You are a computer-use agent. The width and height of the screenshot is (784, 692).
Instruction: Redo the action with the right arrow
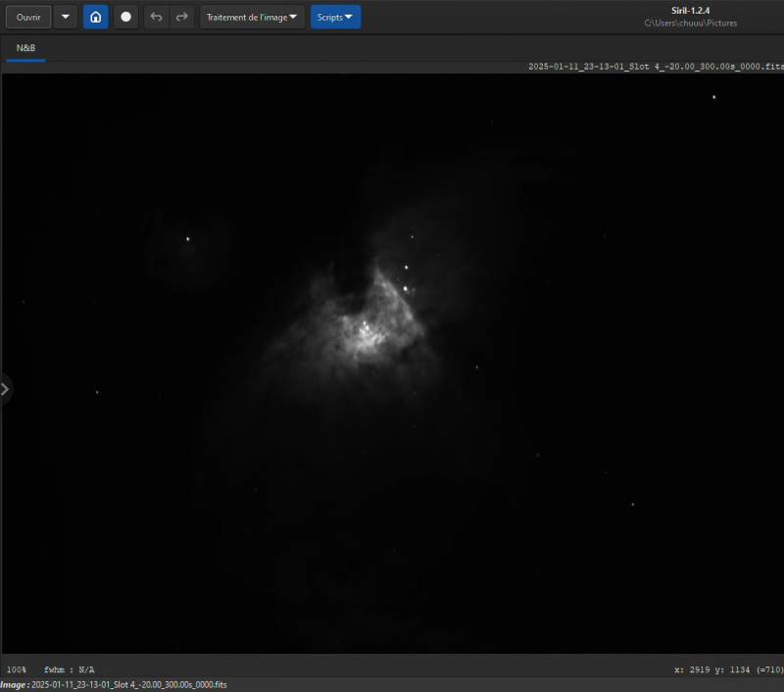click(x=181, y=17)
